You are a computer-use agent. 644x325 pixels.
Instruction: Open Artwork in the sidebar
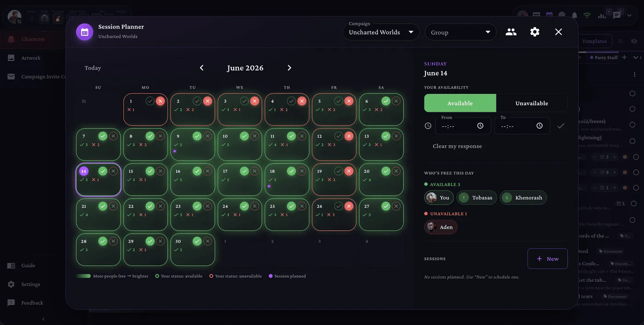coord(33,58)
